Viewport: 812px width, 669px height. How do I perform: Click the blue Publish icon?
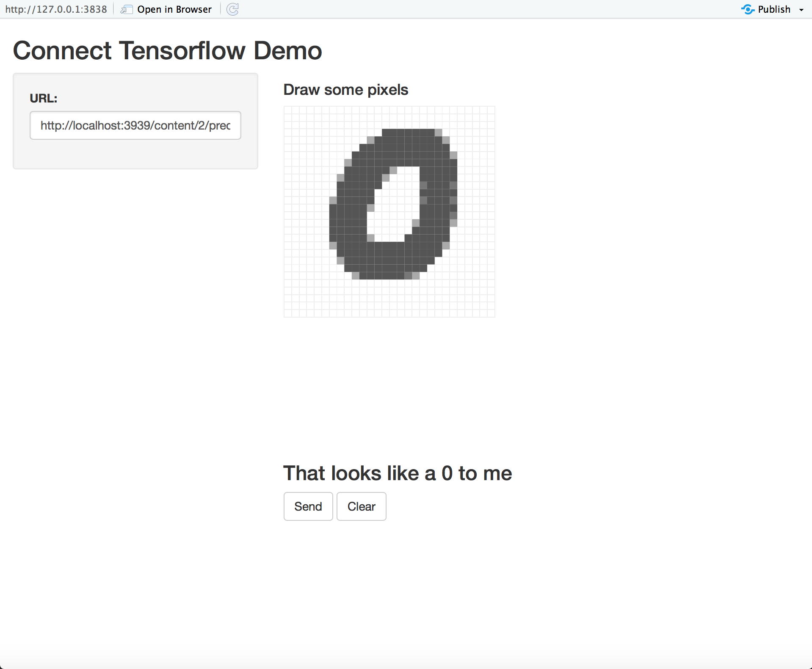coord(748,9)
